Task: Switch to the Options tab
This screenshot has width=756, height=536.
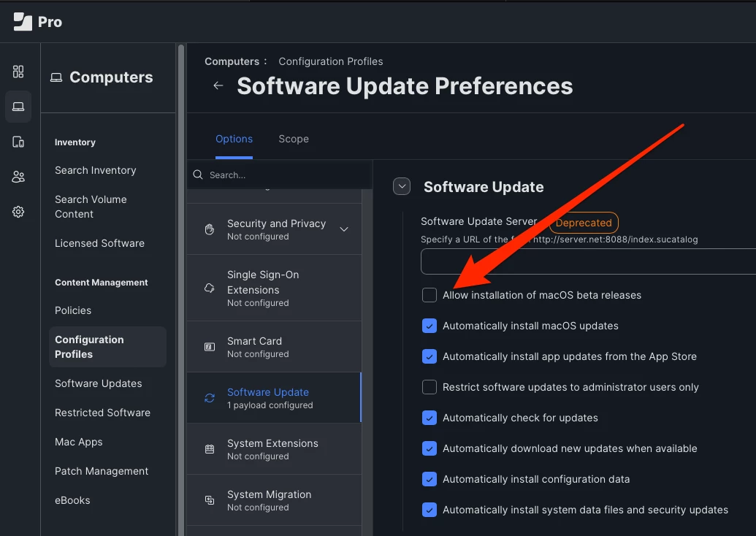Action: (x=234, y=139)
